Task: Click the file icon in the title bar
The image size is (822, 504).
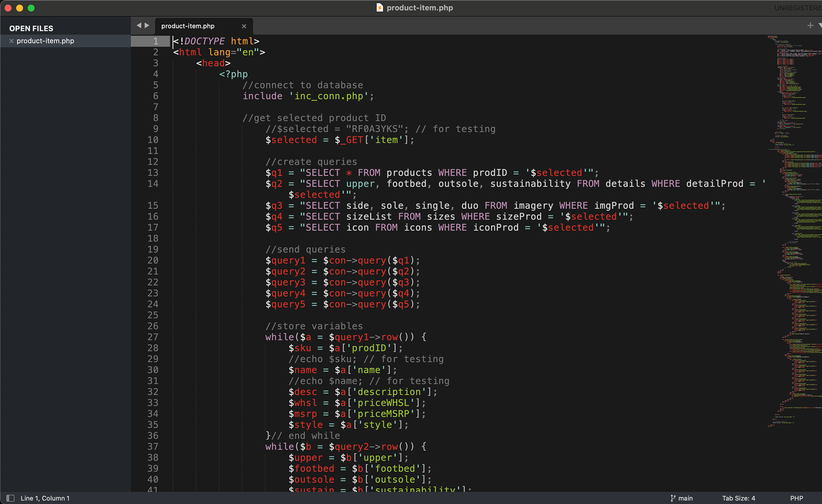Action: (379, 8)
